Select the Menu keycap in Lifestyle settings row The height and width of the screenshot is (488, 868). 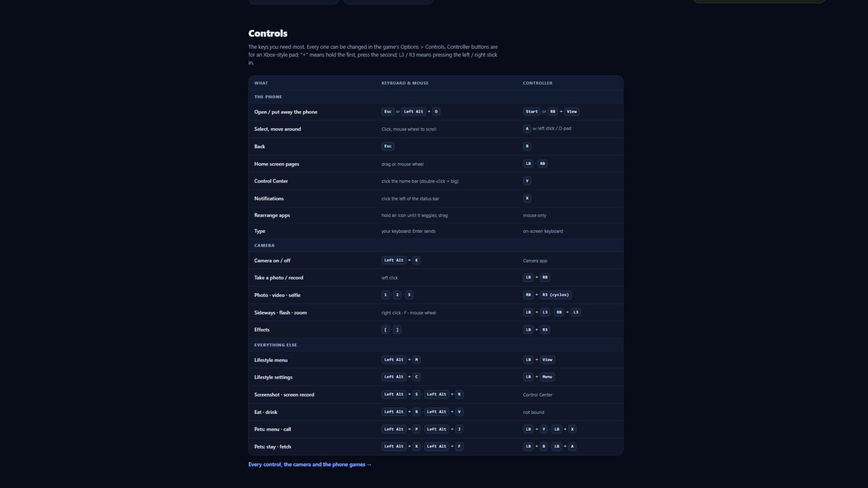547,377
